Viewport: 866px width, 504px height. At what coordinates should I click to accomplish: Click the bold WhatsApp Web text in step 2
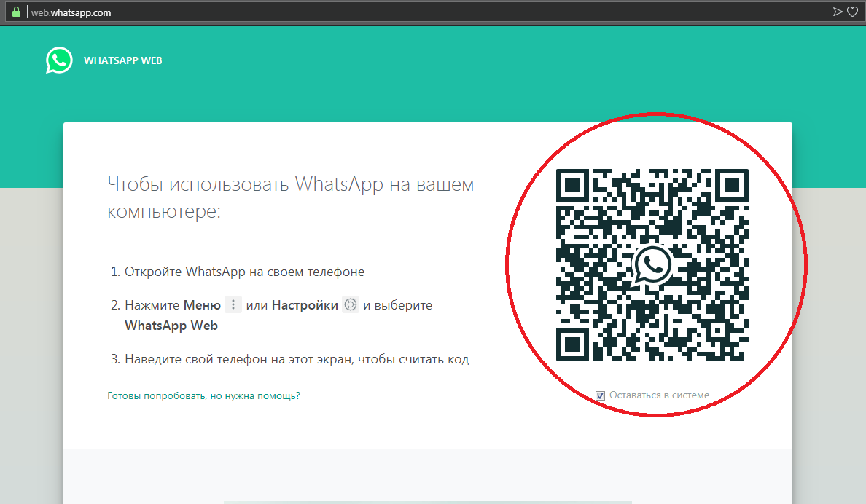171,326
